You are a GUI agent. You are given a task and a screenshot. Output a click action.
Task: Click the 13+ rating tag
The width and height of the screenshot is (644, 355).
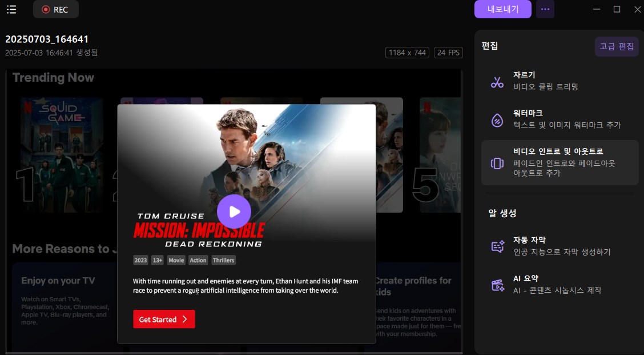click(x=158, y=260)
